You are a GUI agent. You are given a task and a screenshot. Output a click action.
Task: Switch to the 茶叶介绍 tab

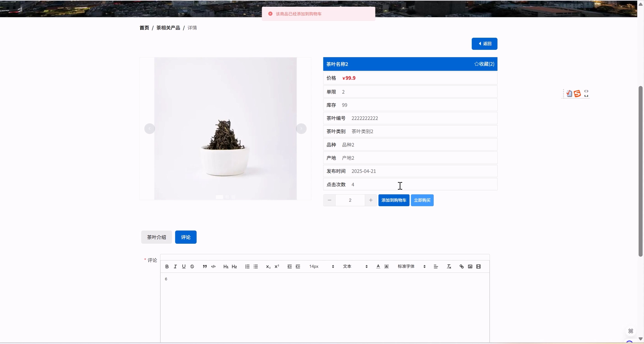tap(156, 237)
